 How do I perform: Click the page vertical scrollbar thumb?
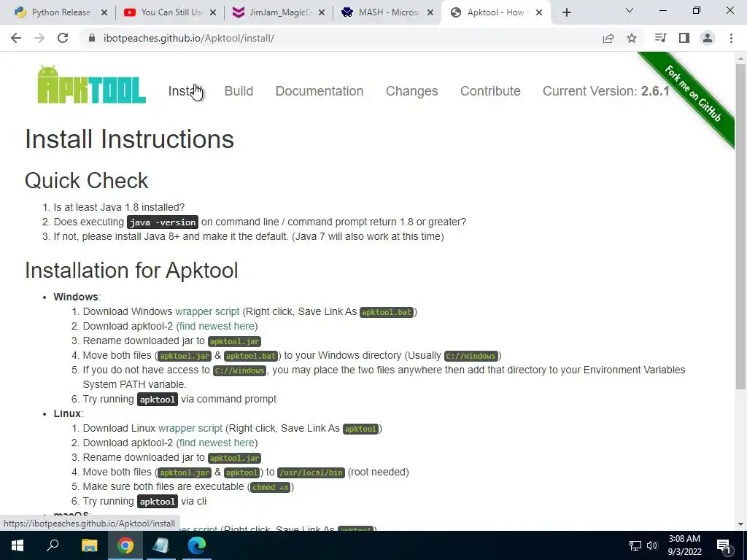[x=740, y=227]
